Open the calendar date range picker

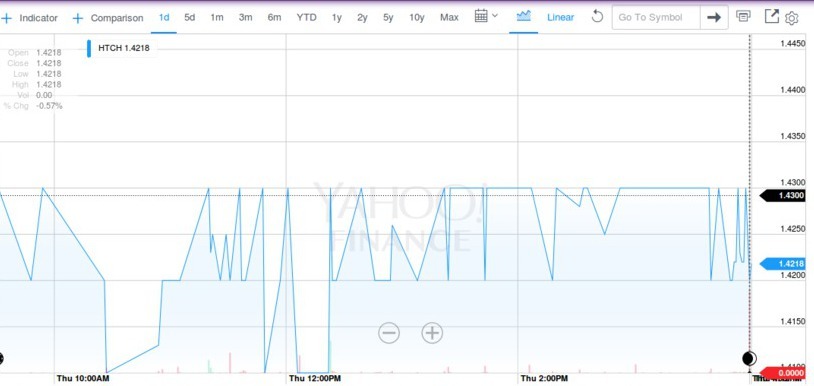(486, 16)
